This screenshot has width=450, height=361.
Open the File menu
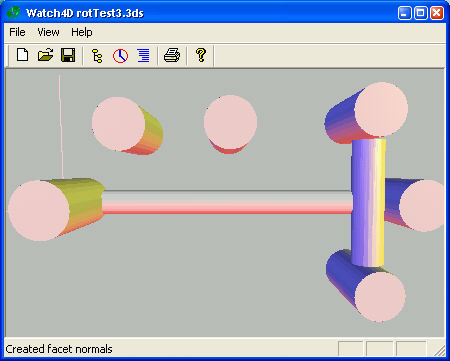coord(17,32)
